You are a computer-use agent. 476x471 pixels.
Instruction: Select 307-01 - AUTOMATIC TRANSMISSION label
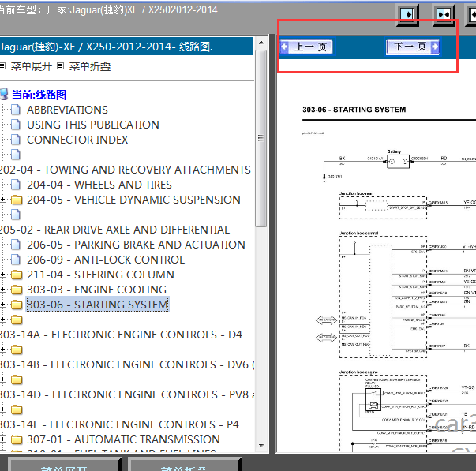point(123,439)
